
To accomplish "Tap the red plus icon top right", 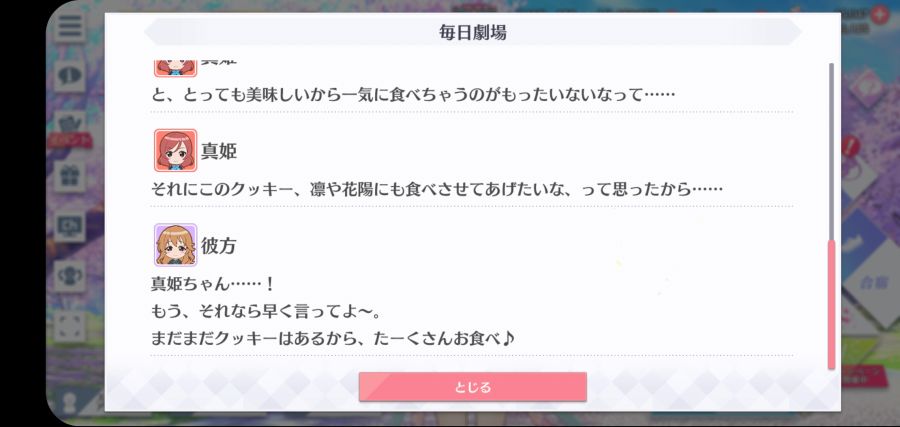I will coord(879,15).
